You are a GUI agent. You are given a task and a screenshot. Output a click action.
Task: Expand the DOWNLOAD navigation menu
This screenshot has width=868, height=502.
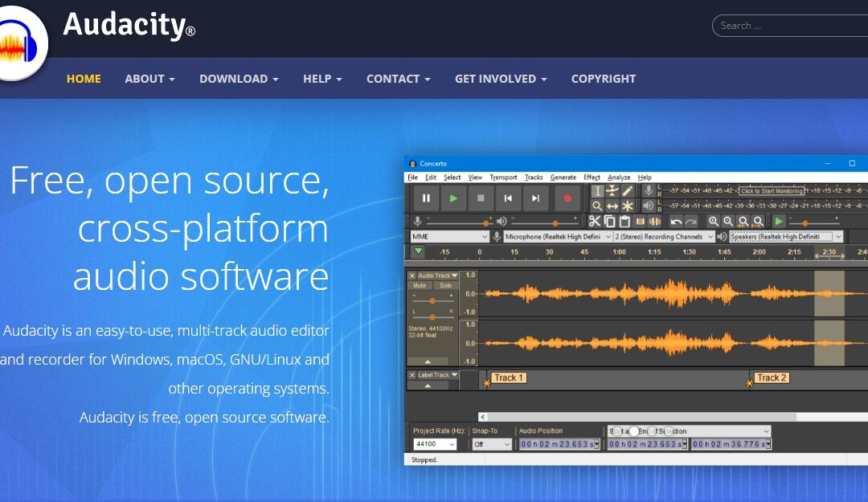click(239, 79)
